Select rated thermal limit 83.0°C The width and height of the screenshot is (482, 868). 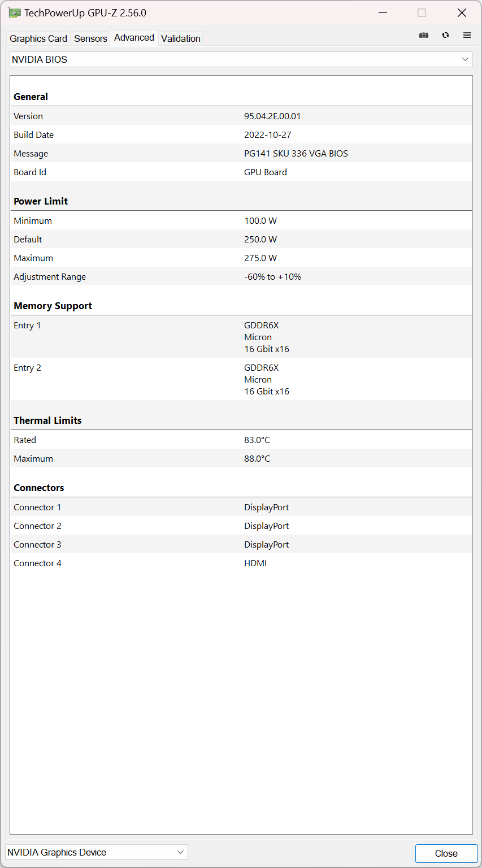[x=257, y=440]
